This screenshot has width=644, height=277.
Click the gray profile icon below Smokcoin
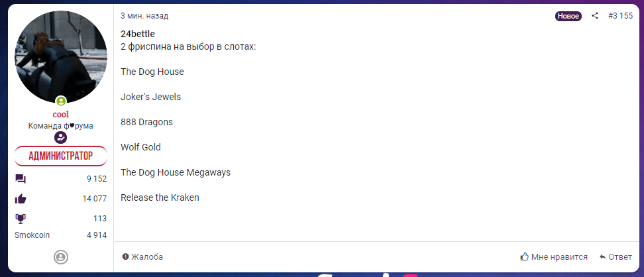61,257
